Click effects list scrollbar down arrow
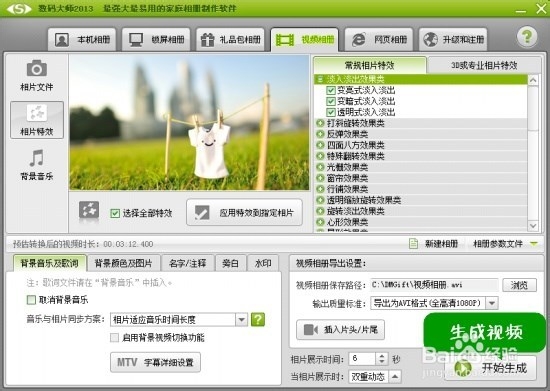The image size is (550, 391). point(533,226)
